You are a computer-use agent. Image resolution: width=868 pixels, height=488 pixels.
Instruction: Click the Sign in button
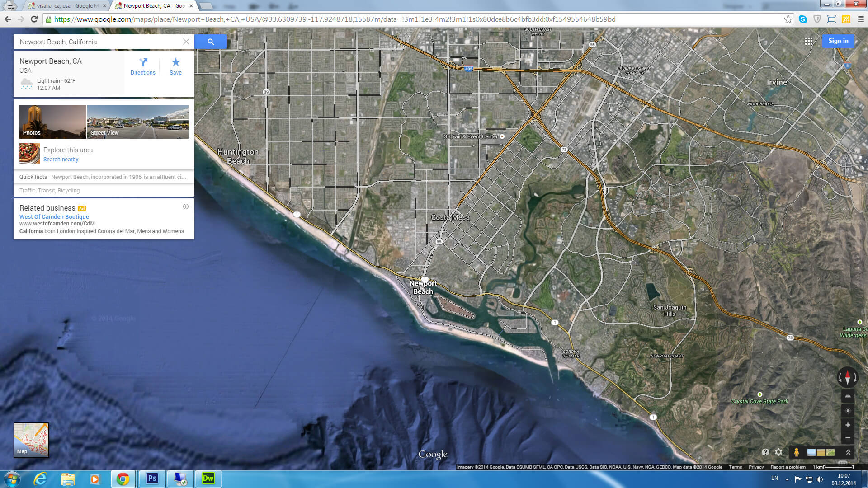(838, 41)
